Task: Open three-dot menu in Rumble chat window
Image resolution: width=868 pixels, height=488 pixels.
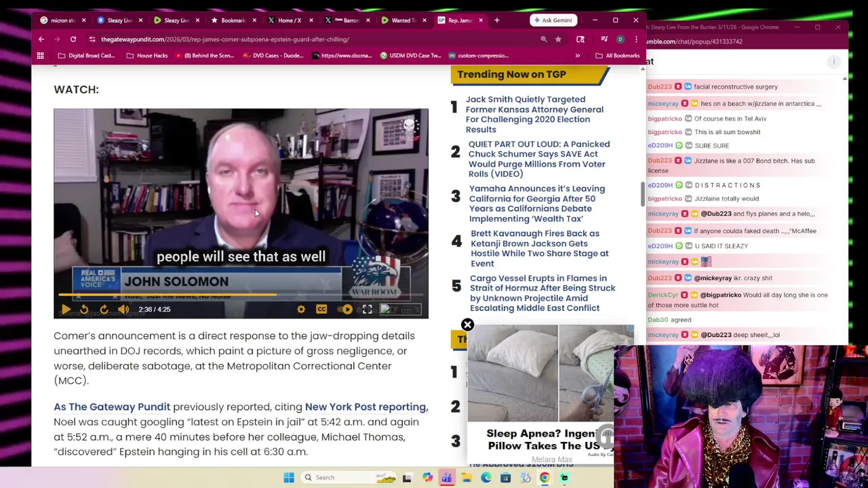Action: tap(834, 62)
